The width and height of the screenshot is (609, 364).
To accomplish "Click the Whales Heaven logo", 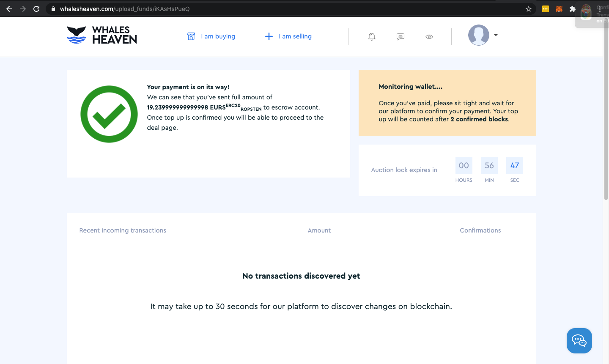I will coord(102,35).
